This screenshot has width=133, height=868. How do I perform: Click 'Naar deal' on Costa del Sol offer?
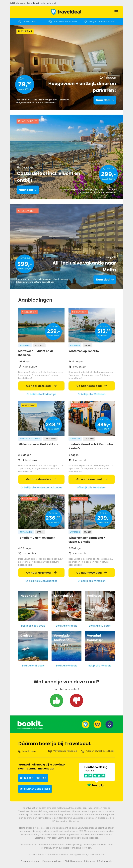pyautogui.click(x=28, y=190)
